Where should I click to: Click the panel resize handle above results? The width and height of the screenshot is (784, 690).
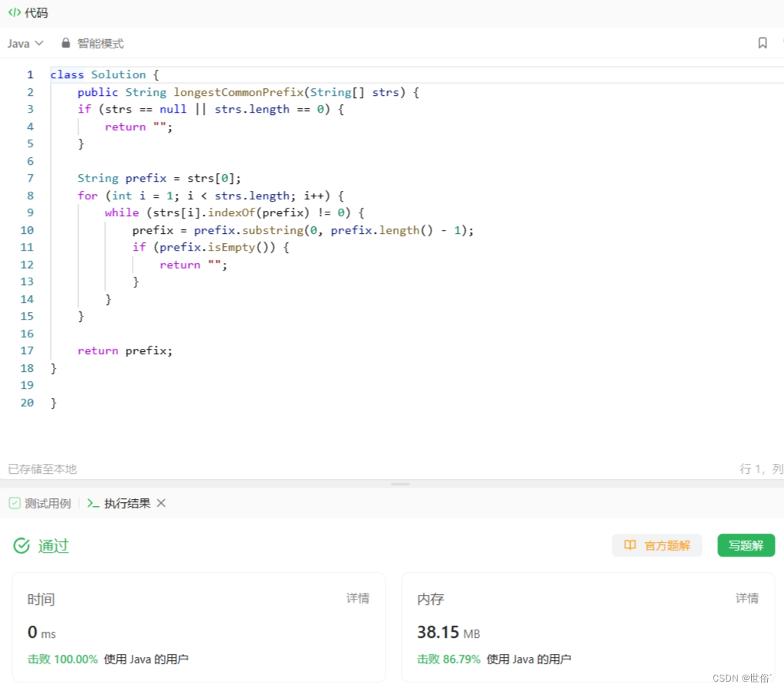click(401, 484)
